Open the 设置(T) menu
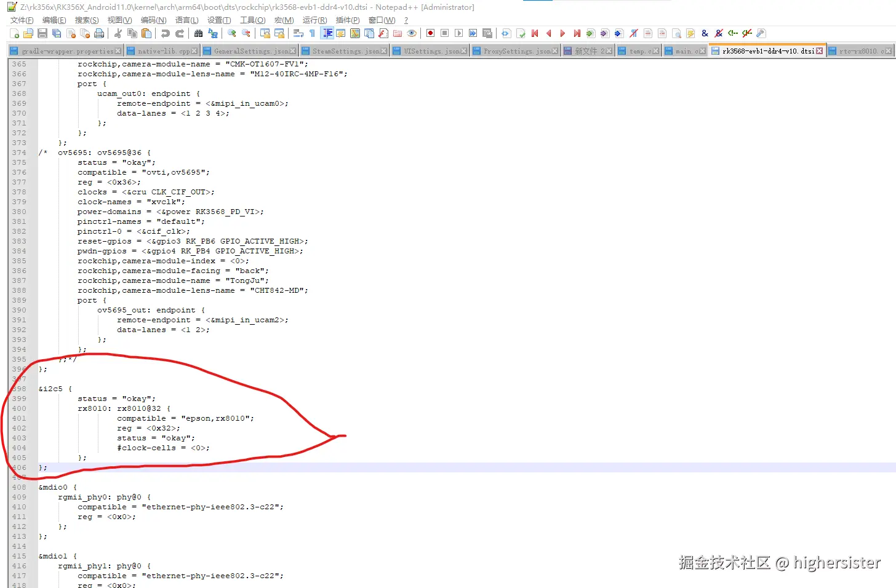The image size is (896, 588). pyautogui.click(x=219, y=20)
